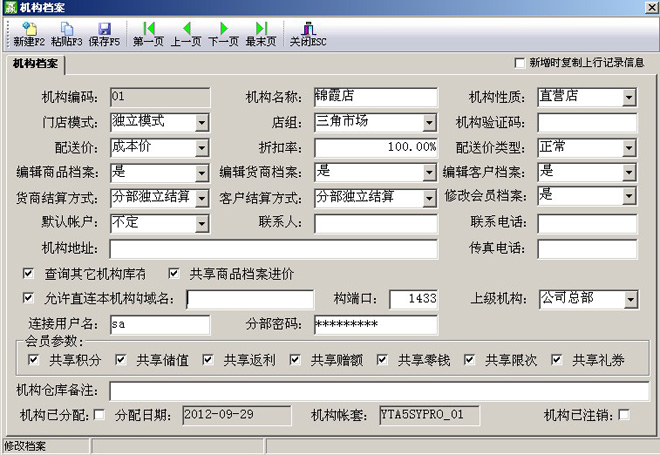
Task: Go to next page 下一页
Action: coord(223,35)
